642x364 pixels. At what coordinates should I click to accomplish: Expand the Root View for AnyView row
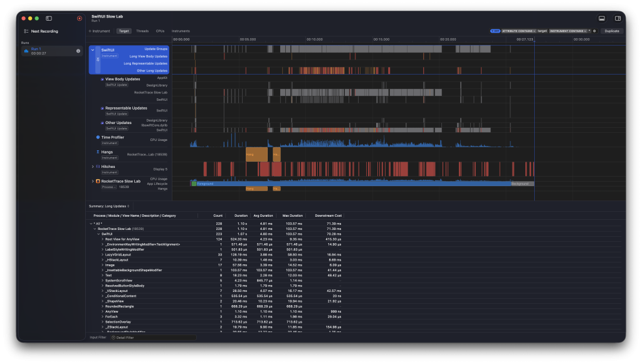(102, 239)
